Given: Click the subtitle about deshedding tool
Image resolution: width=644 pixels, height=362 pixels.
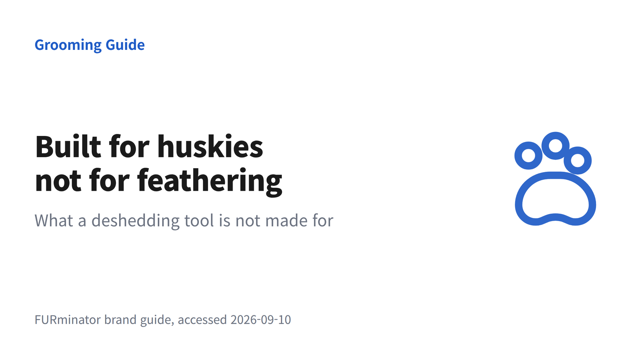Looking at the screenshot, I should (x=184, y=221).
